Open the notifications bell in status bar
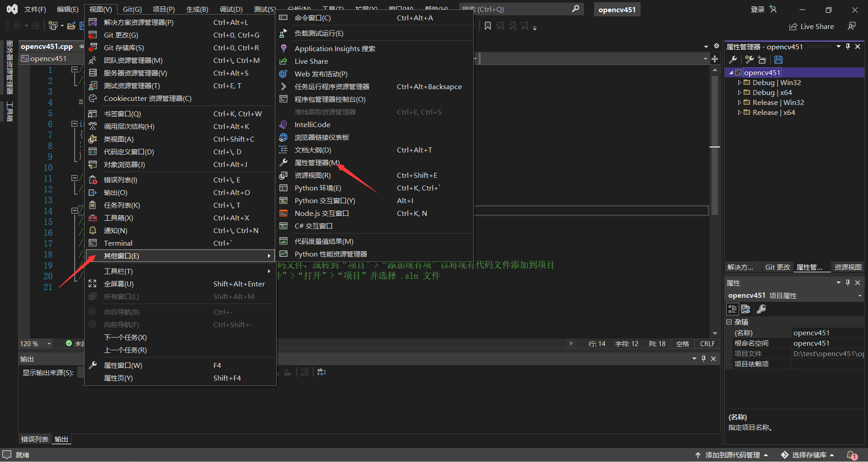This screenshot has height=462, width=868. pyautogui.click(x=852, y=455)
